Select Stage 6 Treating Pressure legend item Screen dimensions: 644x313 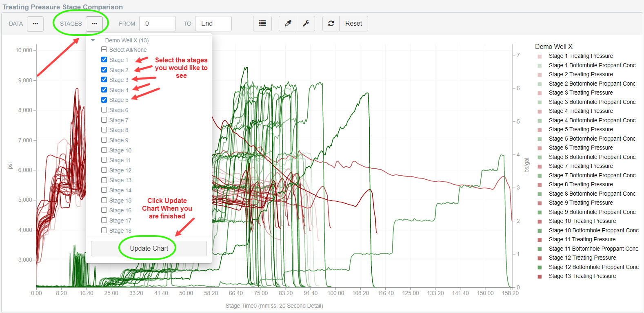[x=581, y=148]
